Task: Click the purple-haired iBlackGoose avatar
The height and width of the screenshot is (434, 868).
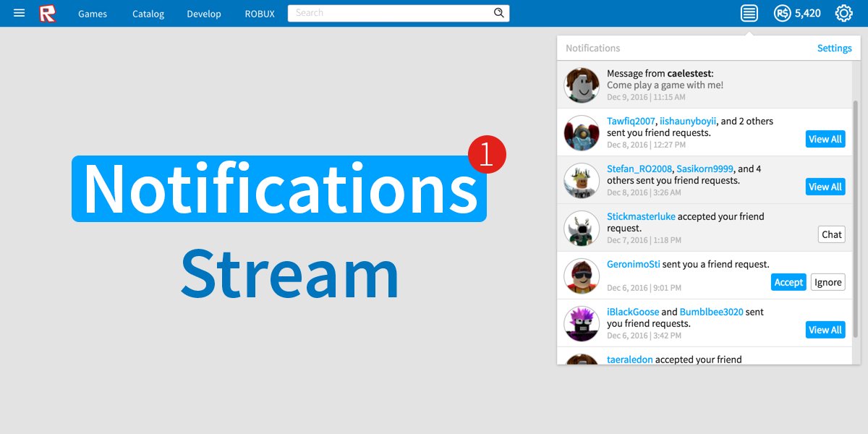Action: click(582, 324)
